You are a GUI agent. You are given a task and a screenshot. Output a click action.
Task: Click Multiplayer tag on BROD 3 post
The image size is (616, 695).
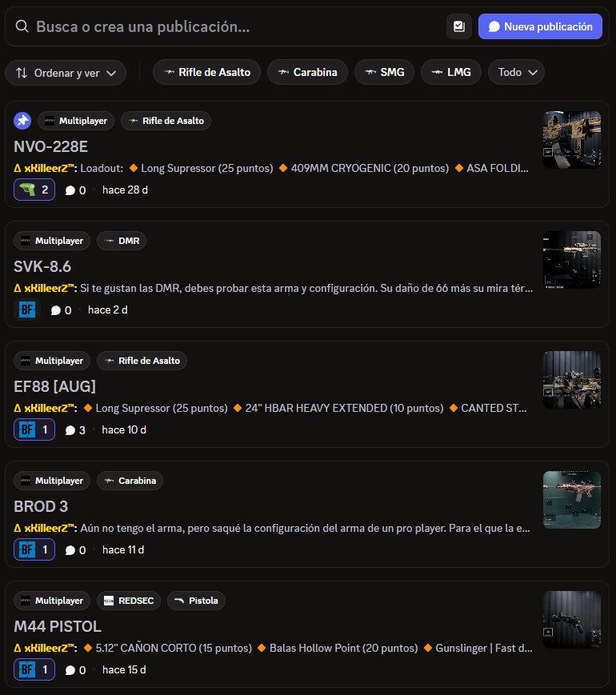pos(52,481)
